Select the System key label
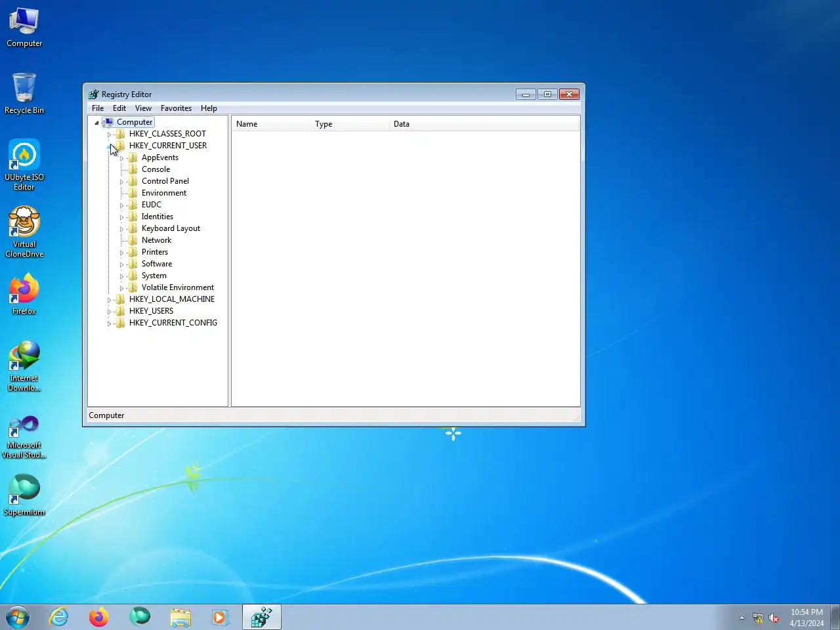 pyautogui.click(x=154, y=276)
